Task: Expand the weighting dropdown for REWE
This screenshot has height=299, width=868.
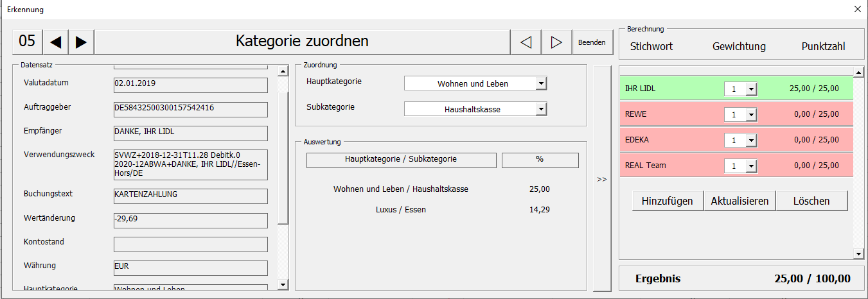Action: pyautogui.click(x=751, y=115)
